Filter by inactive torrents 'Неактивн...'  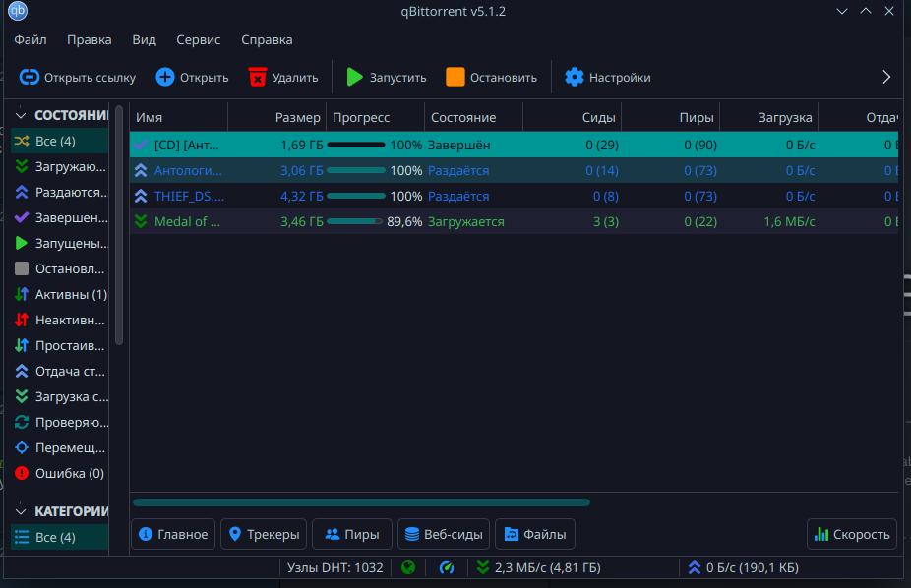[59, 320]
